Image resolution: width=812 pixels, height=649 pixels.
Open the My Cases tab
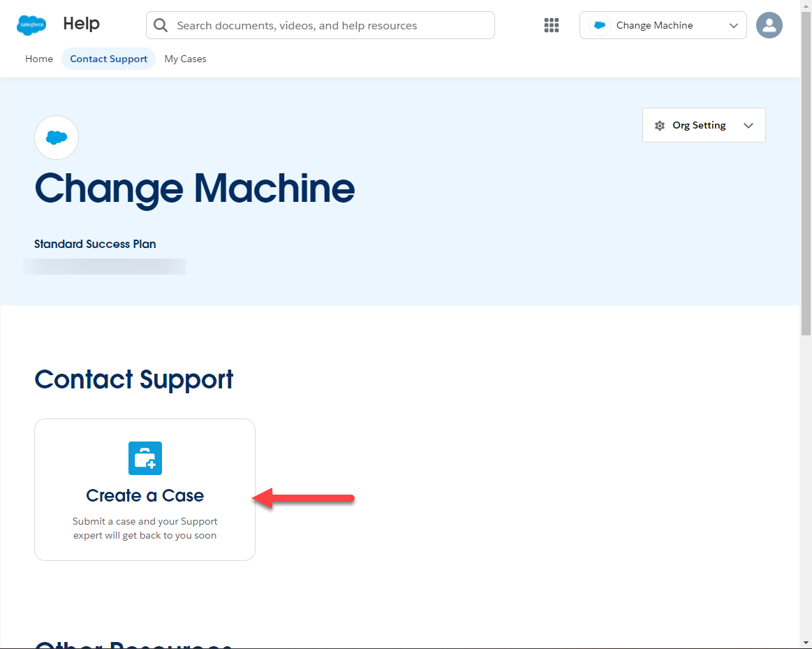click(x=186, y=59)
